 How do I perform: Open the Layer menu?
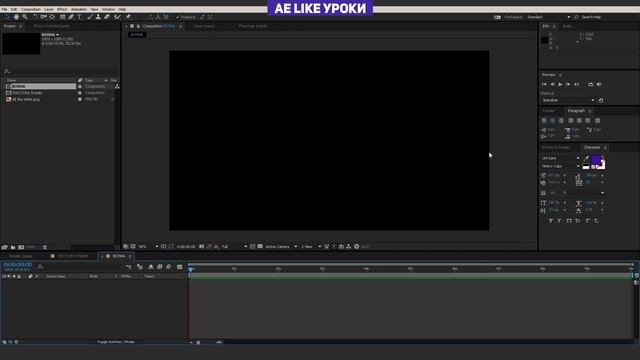point(49,9)
